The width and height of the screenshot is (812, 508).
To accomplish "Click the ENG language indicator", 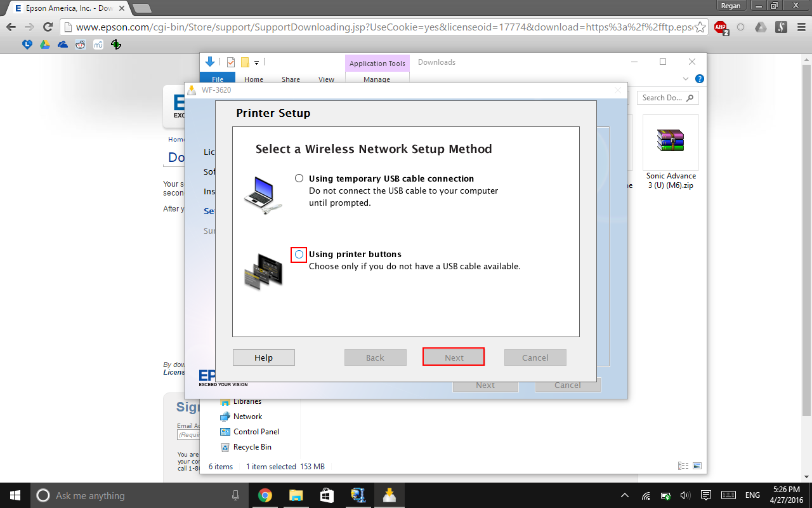I will (752, 495).
